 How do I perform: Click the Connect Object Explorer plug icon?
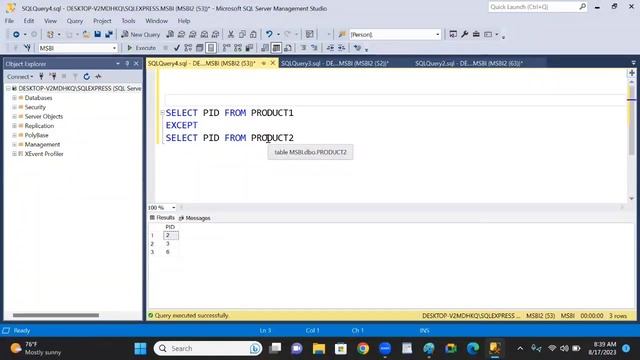pos(41,77)
